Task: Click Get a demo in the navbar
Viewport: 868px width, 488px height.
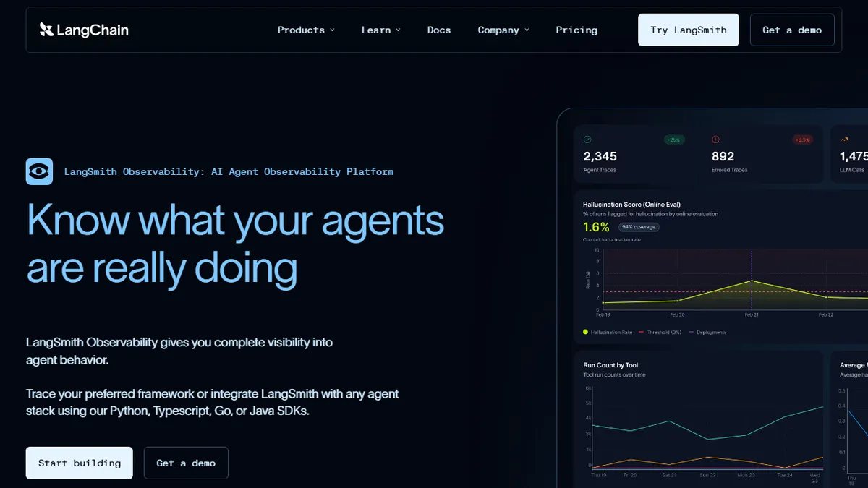Action: coord(792,30)
